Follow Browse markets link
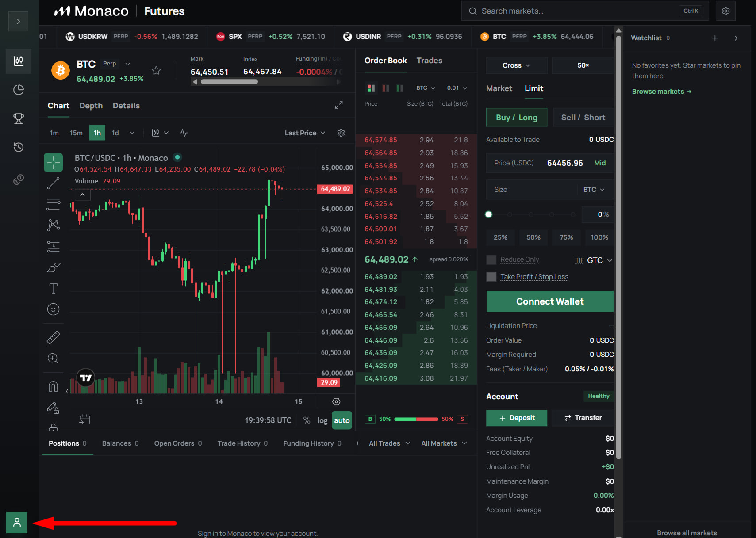 662,92
